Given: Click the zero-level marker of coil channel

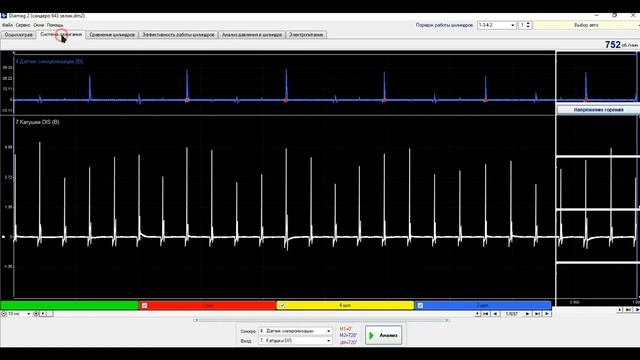Looking at the screenshot, I should tap(3, 237).
